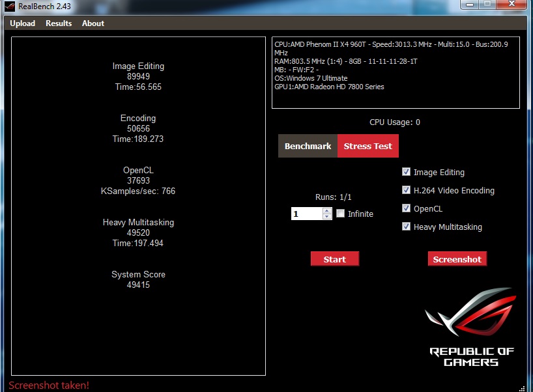533x392 pixels.
Task: Decrease runs with the down arrow
Action: (327, 217)
